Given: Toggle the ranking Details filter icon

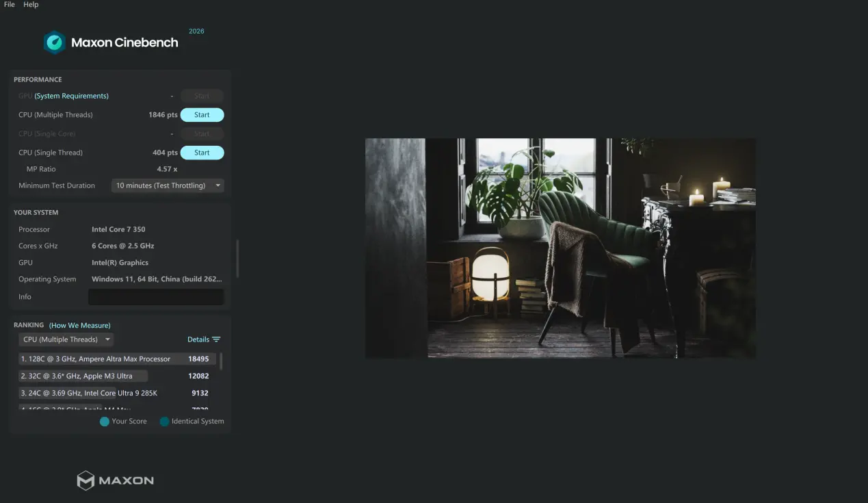Looking at the screenshot, I should pos(216,339).
